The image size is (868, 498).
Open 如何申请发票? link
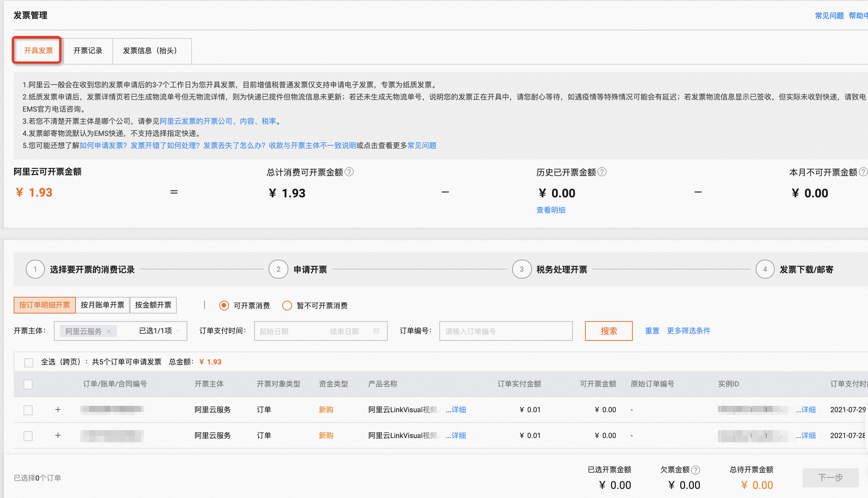(103, 145)
